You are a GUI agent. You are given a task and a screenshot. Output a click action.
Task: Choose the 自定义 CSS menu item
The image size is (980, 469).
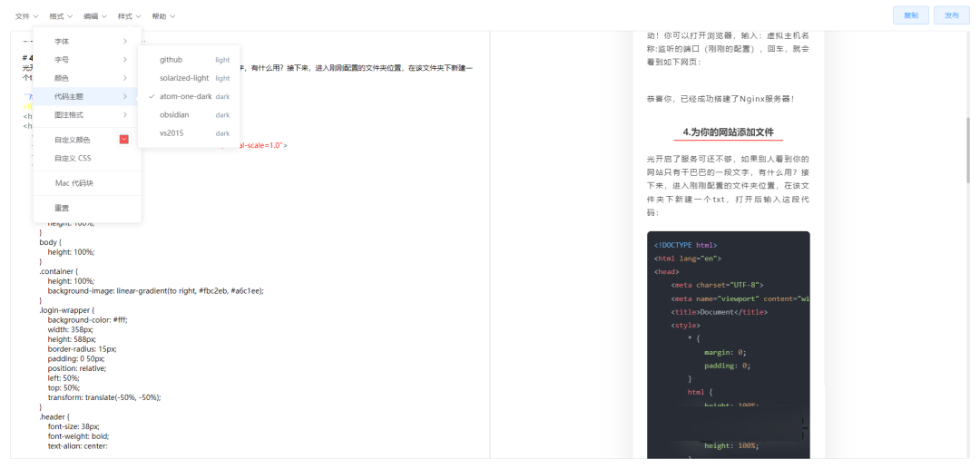pos(87,158)
